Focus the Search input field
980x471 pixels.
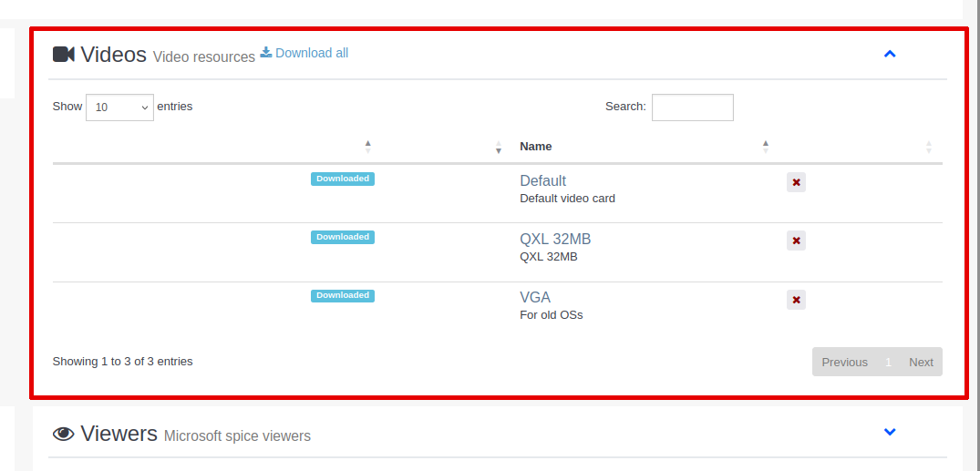(692, 108)
